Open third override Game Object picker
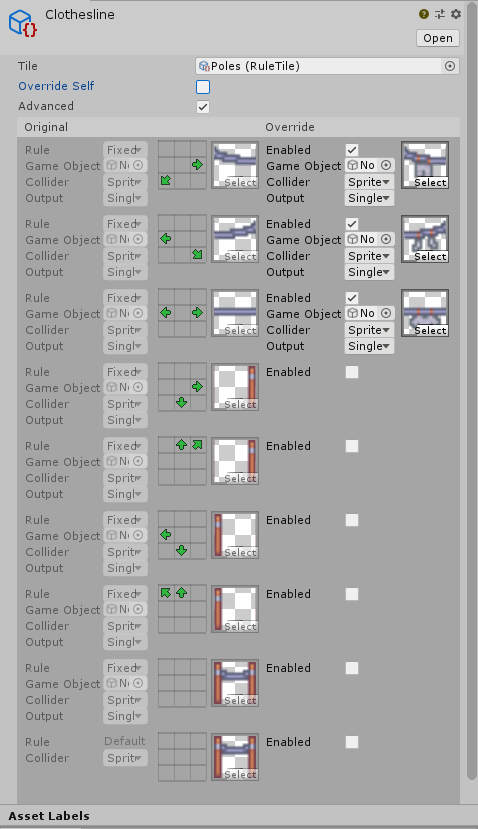This screenshot has width=478, height=829. 387,313
